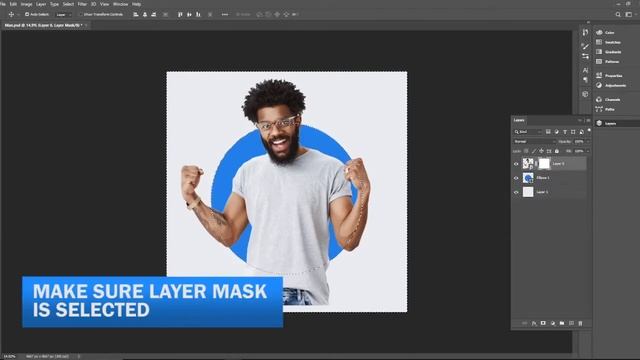
Task: Collapse the Layers panel with double arrows
Action: [580, 120]
